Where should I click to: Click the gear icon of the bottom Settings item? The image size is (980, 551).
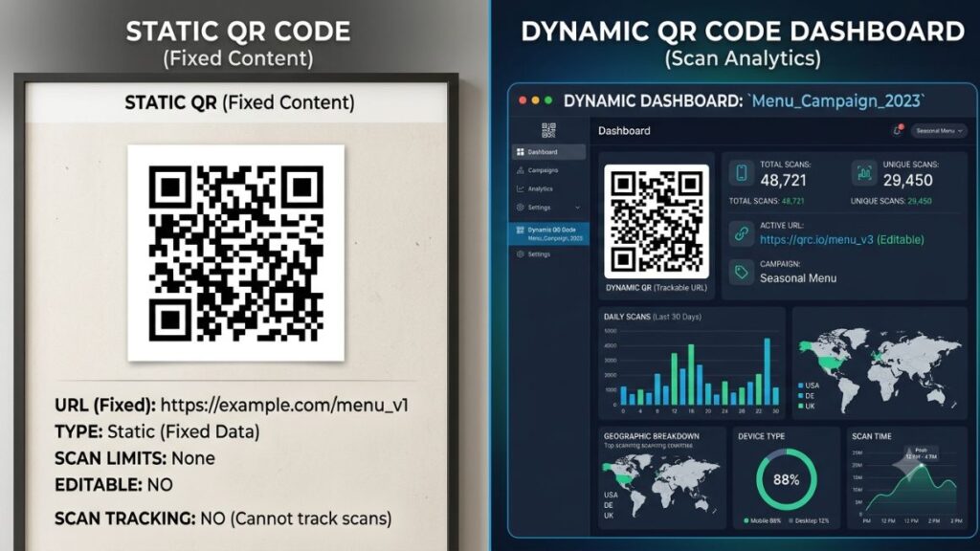pyautogui.click(x=520, y=254)
